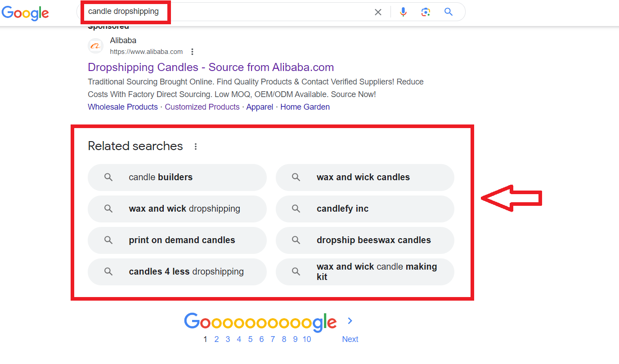The width and height of the screenshot is (619, 364).
Task: Click the Next page chevron arrow
Action: pyautogui.click(x=350, y=321)
